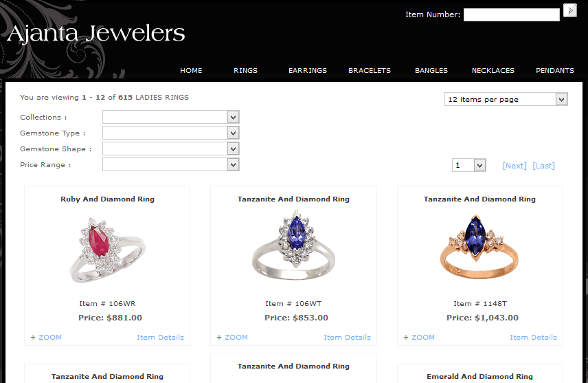Open the Price Range dropdown
588x383 pixels.
pyautogui.click(x=170, y=164)
